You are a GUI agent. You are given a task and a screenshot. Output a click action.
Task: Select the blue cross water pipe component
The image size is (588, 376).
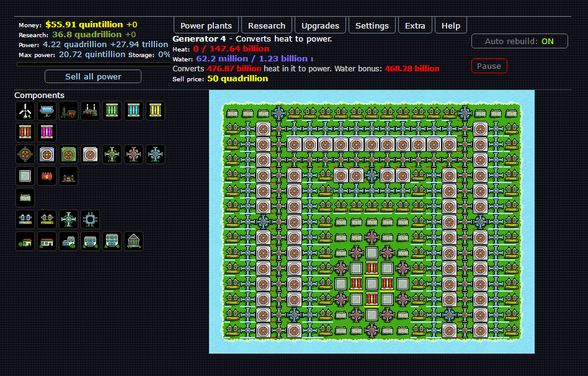pos(69,220)
